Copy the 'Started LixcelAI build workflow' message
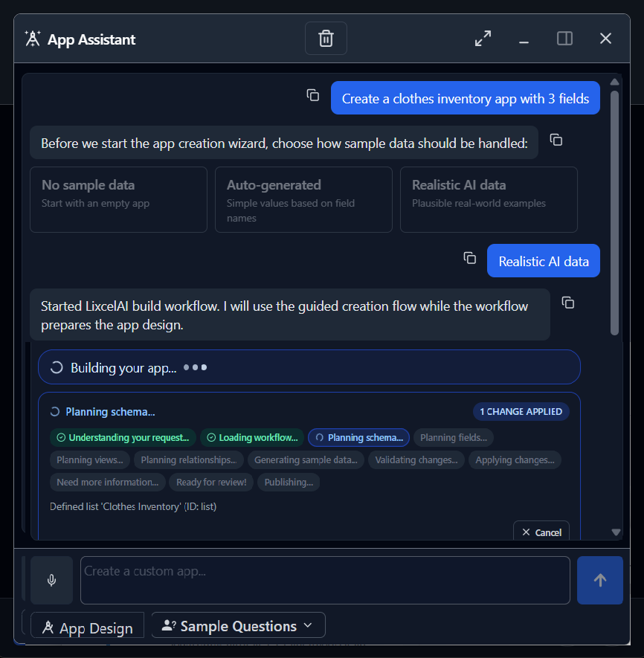Viewport: 644px width, 658px height. 567,303
